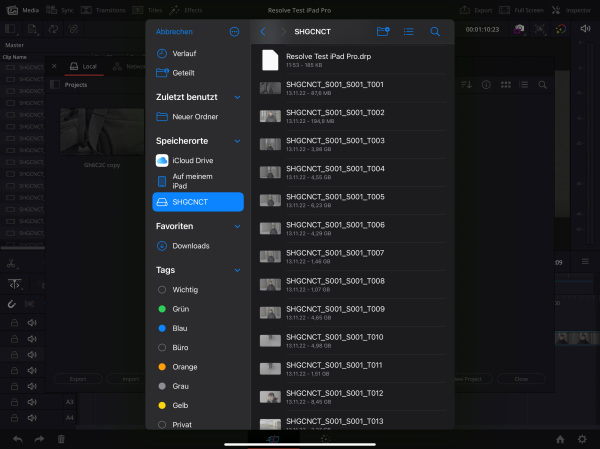
Task: Enter Full Screen in Resolve
Action: coord(521,10)
